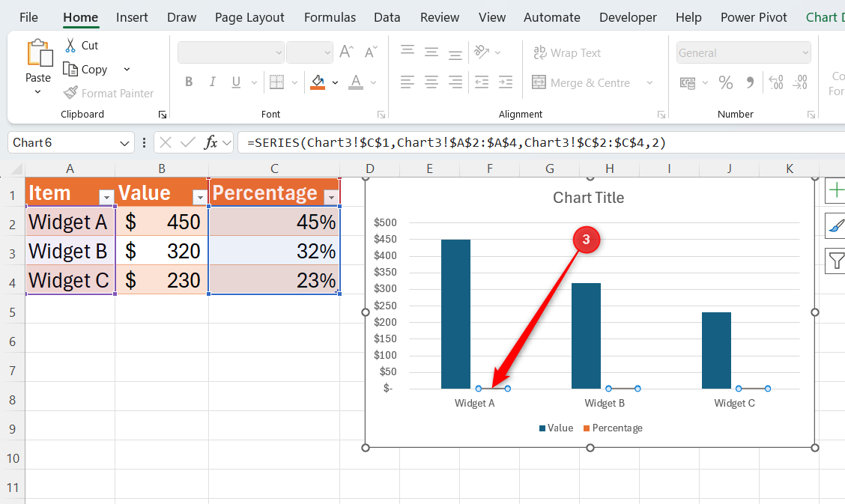Screen dimensions: 845x504
Task: Click the Format Painter brush
Action: coord(70,93)
